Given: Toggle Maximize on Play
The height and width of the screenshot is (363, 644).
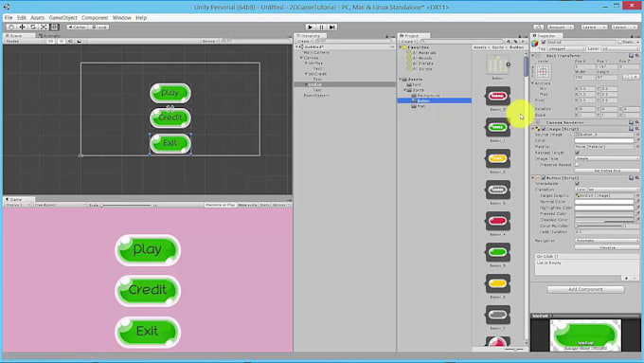Looking at the screenshot, I should tap(220, 205).
